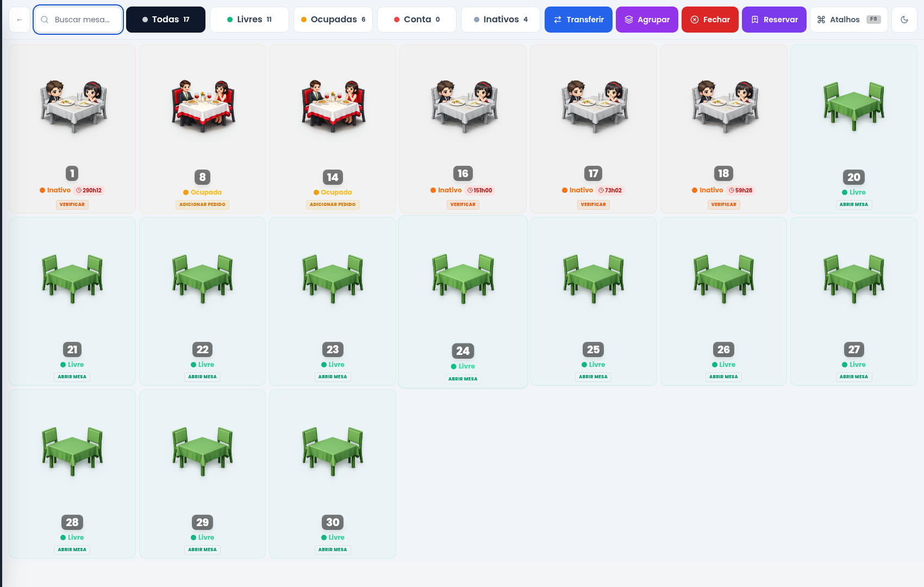Click the Reservar button

774,20
